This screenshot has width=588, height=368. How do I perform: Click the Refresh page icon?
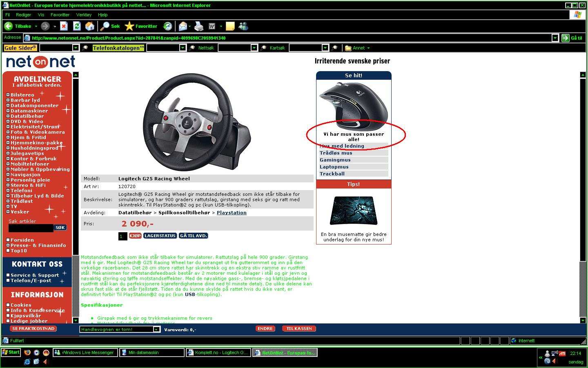(77, 26)
